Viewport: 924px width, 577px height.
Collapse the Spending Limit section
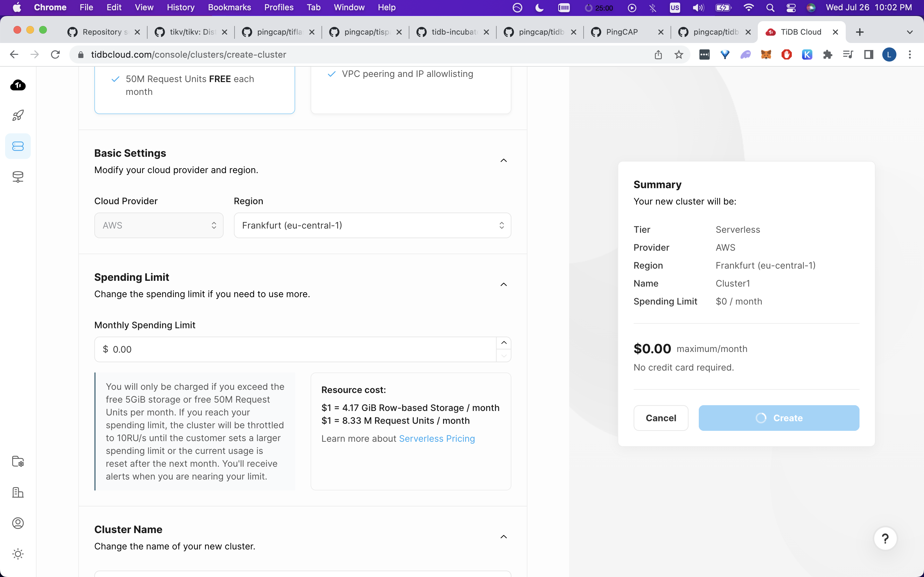coord(504,285)
